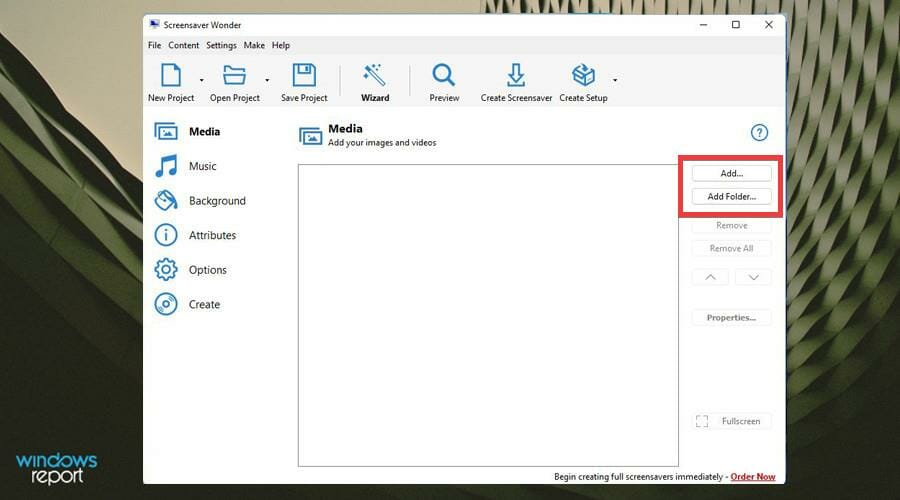Open the Properties... button
The image size is (900, 500).
(x=731, y=317)
